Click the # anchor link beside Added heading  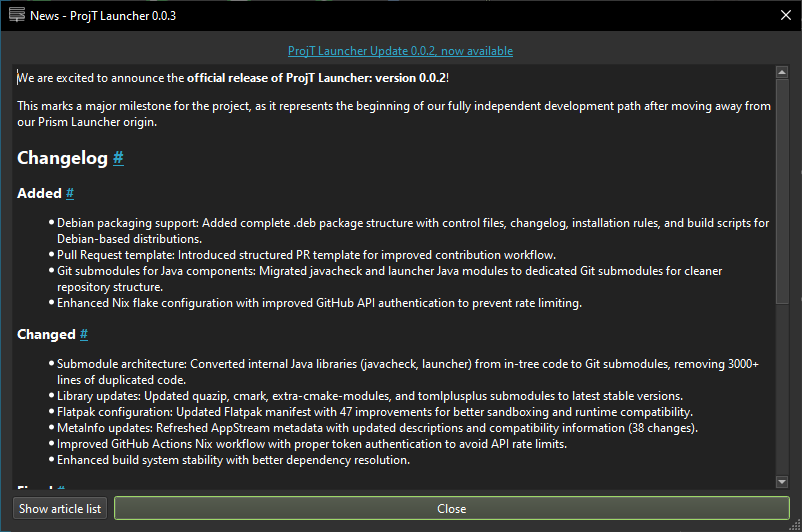[x=70, y=193]
